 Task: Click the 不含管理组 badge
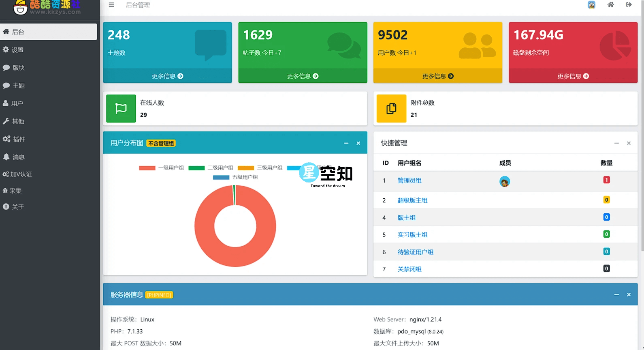point(161,143)
